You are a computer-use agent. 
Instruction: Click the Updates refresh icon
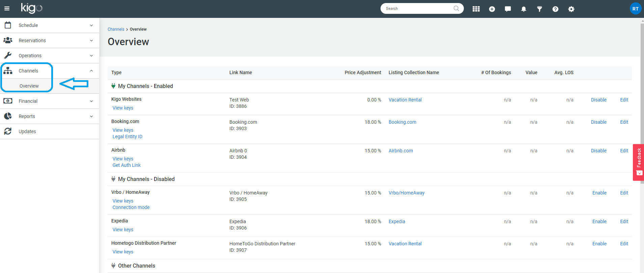pyautogui.click(x=8, y=131)
